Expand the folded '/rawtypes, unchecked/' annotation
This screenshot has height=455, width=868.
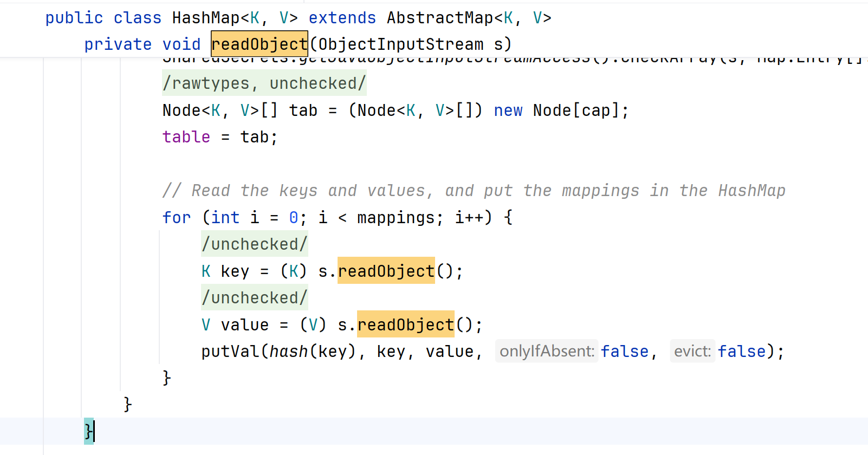264,83
